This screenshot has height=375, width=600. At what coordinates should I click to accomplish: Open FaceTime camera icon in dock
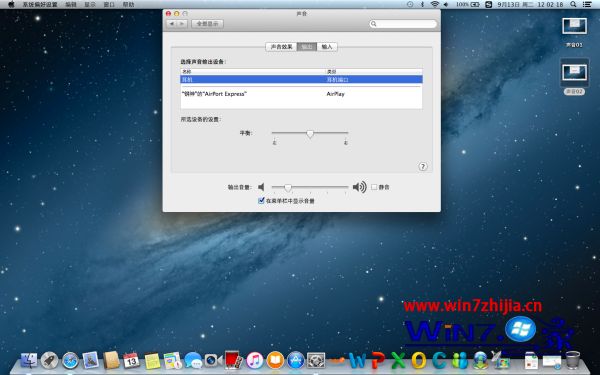pos(213,360)
